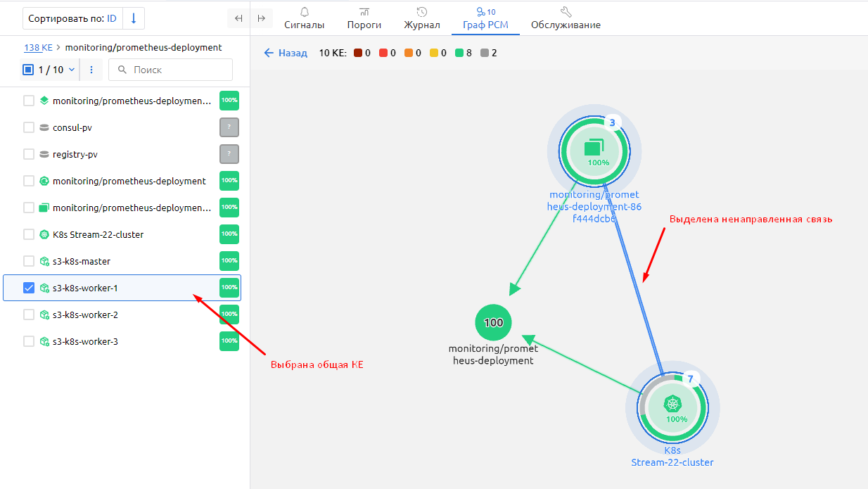Open the Обслуживание tab
The width and height of the screenshot is (868, 489).
[x=566, y=18]
